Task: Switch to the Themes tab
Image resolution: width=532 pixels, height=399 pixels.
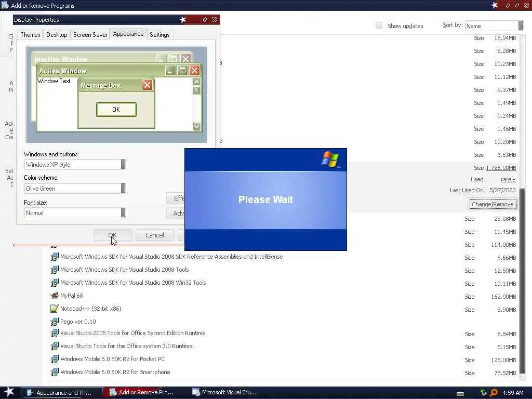Action: click(x=30, y=35)
